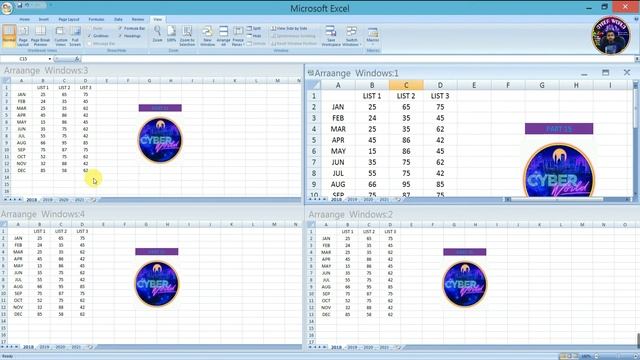
Task: Toggle the Headings checkbox
Action: [129, 36]
